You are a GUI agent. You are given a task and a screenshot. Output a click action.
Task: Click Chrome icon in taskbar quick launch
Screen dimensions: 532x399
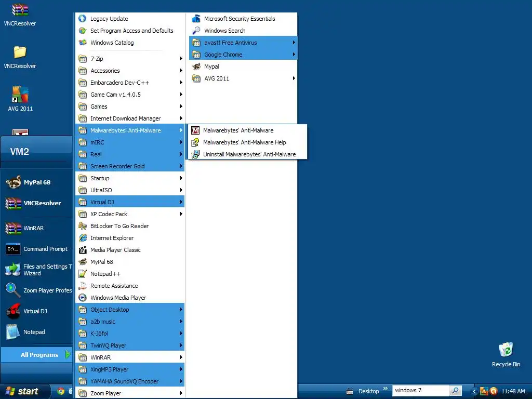[61, 391]
